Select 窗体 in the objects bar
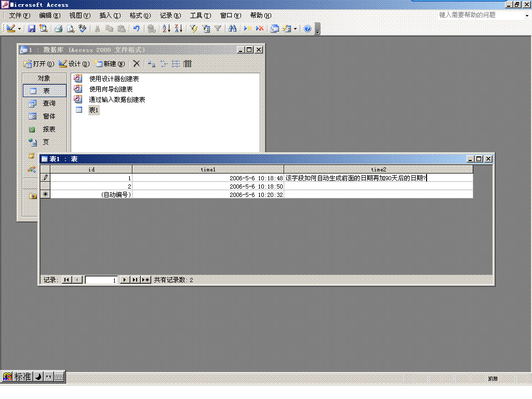Image resolution: width=532 pixels, height=399 pixels. (45, 116)
